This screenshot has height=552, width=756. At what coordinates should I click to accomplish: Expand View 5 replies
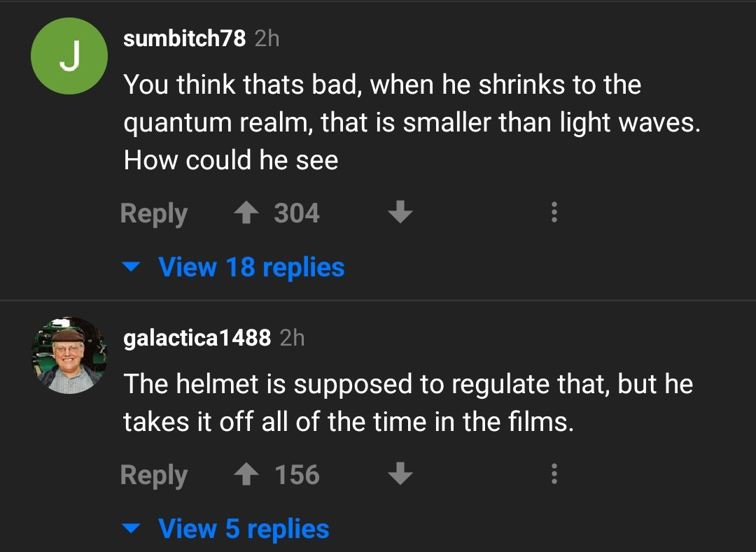244,528
